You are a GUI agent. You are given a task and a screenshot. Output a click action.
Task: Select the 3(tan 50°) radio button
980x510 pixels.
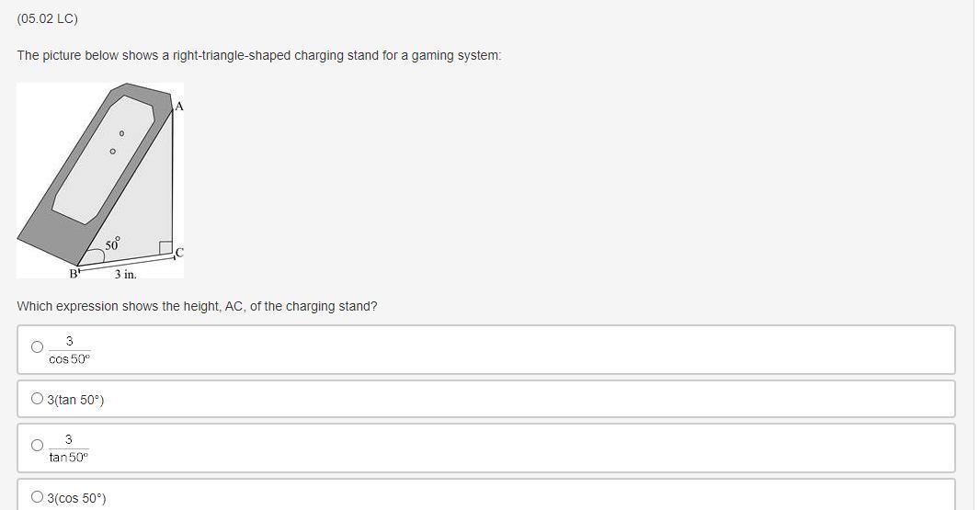click(x=38, y=398)
